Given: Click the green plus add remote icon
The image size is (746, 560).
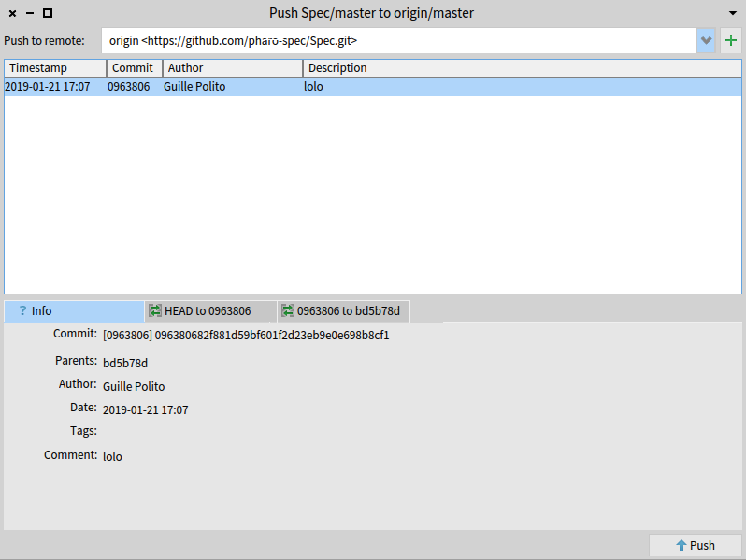Looking at the screenshot, I should [731, 41].
